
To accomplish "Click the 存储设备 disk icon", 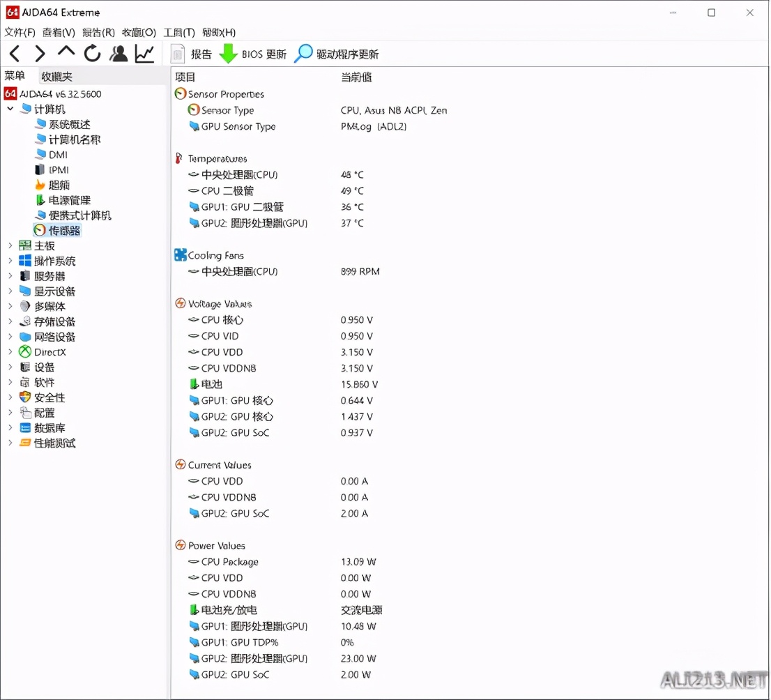I will point(24,321).
